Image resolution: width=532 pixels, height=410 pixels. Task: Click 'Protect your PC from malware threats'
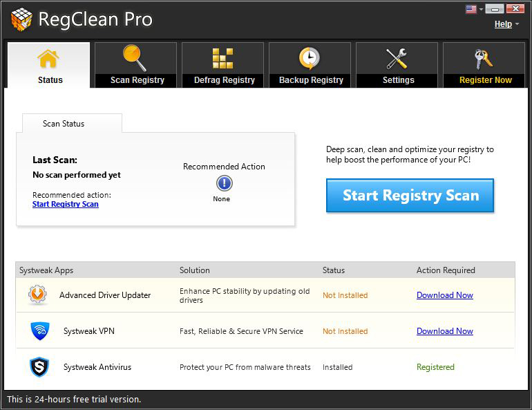point(245,368)
